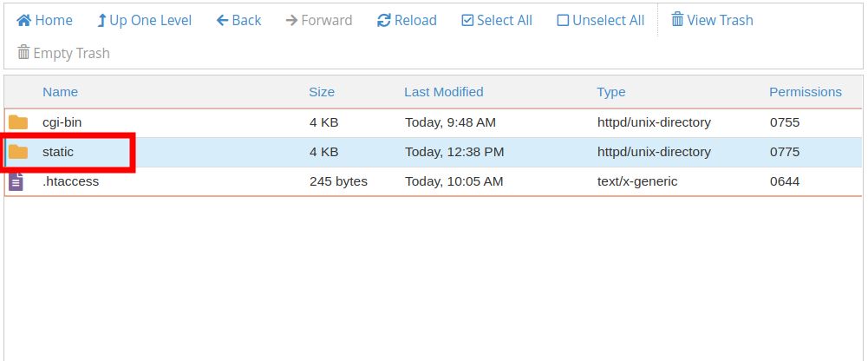This screenshot has height=361, width=868.
Task: Click the Unselect All checkbox icon
Action: (563, 21)
